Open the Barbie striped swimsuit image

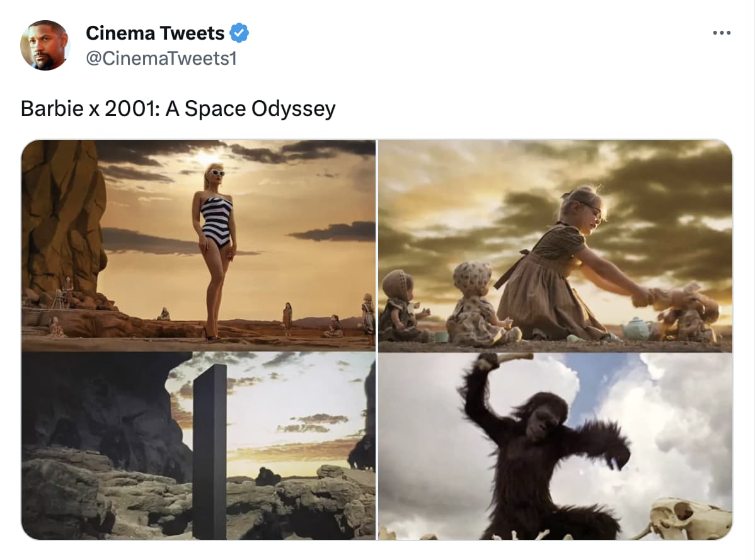point(199,245)
